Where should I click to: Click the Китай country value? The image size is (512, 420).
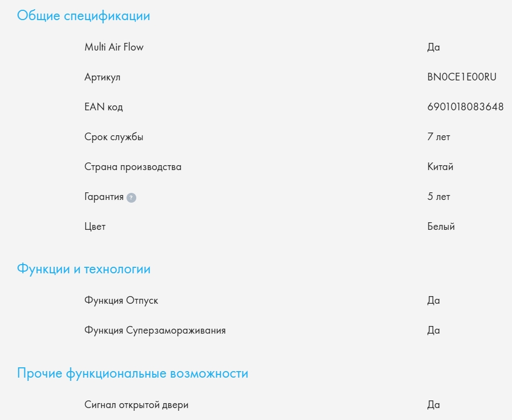(440, 167)
